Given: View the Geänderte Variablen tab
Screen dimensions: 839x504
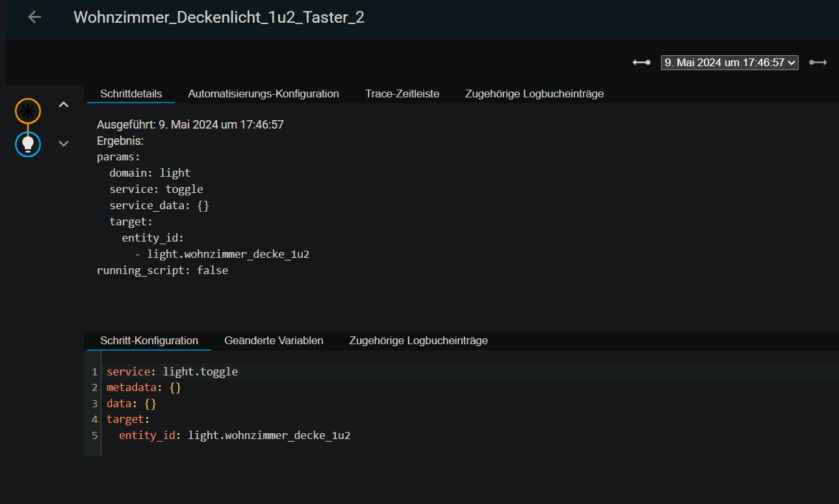Looking at the screenshot, I should point(274,340).
